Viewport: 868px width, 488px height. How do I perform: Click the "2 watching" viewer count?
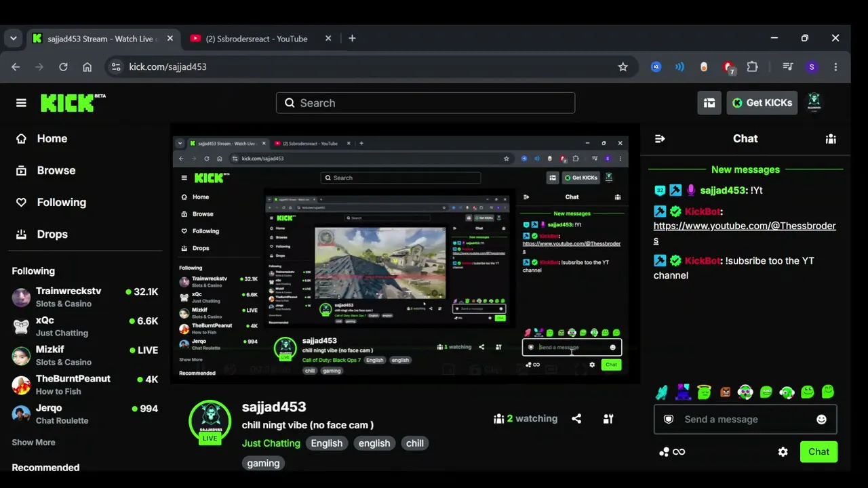[526, 419]
